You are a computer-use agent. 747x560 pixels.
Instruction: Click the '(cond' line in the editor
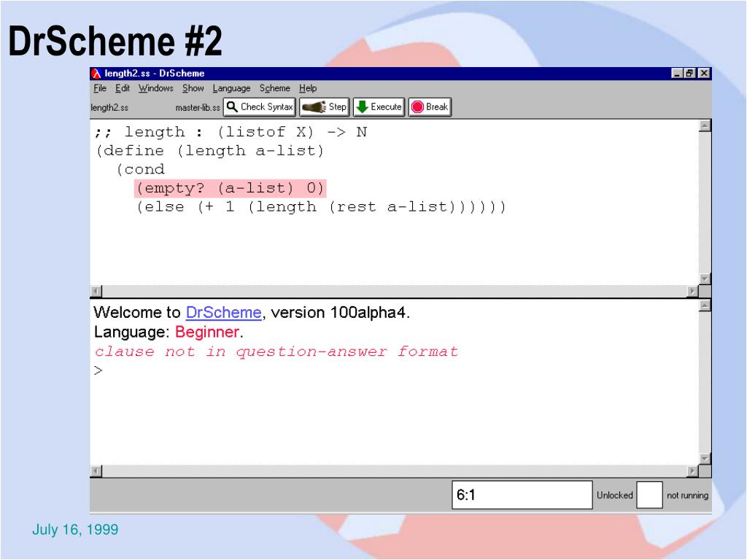(141, 169)
